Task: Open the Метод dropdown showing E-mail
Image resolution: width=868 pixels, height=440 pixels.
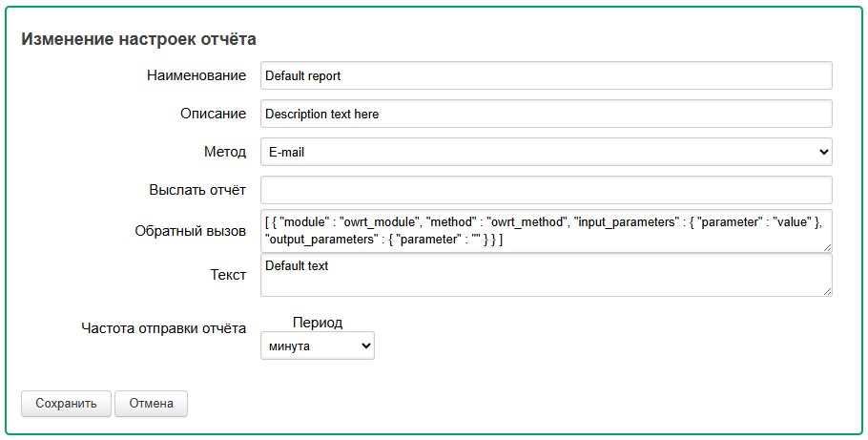Action: coord(546,152)
